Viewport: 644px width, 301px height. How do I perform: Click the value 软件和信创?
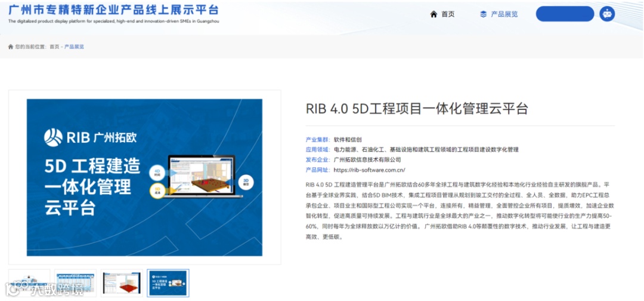[348, 140]
